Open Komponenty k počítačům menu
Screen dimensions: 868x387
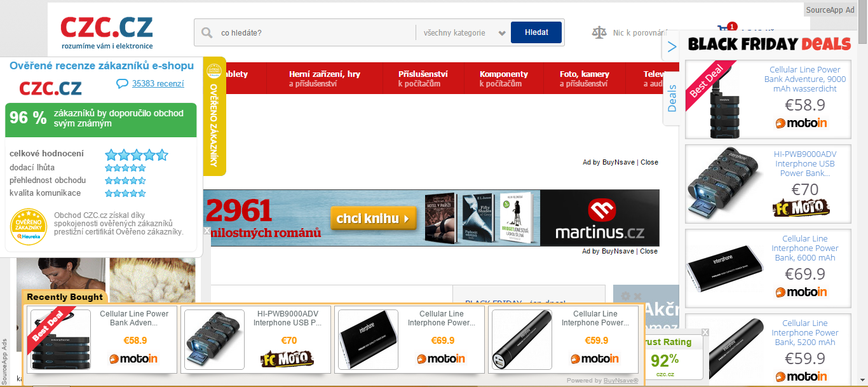[x=504, y=78]
